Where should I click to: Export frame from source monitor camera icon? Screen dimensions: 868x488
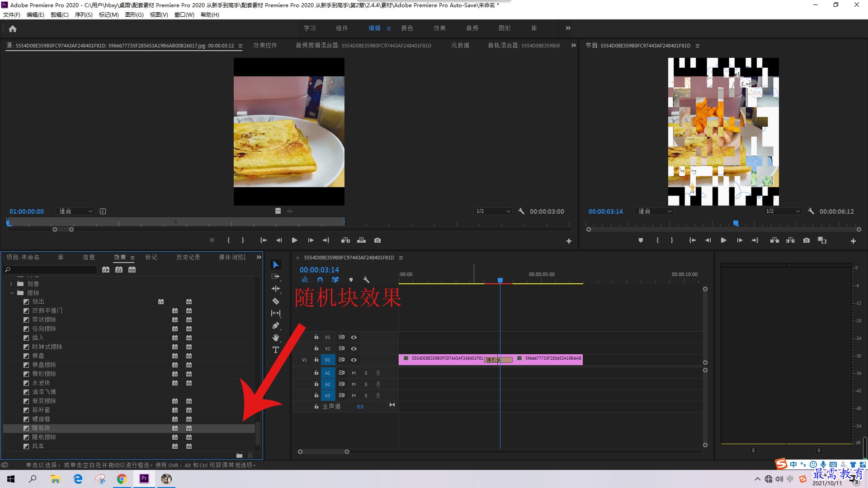coord(377,240)
